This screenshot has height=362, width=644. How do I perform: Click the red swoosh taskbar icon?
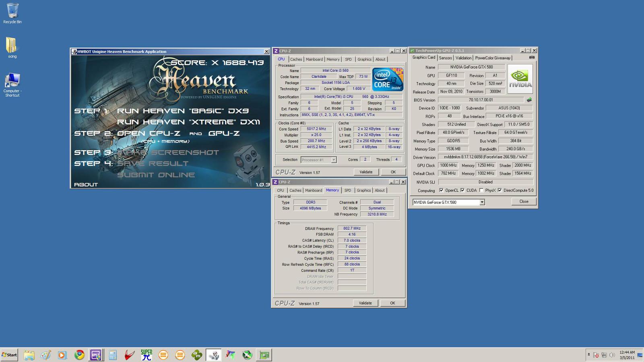[129, 355]
